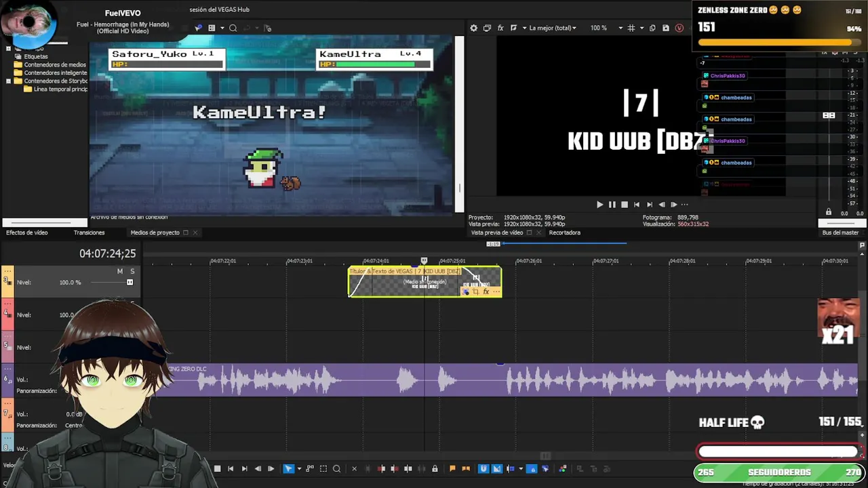Viewport: 868px width, 488px height.
Task: Click the red VEGAS circle icon
Action: click(679, 28)
